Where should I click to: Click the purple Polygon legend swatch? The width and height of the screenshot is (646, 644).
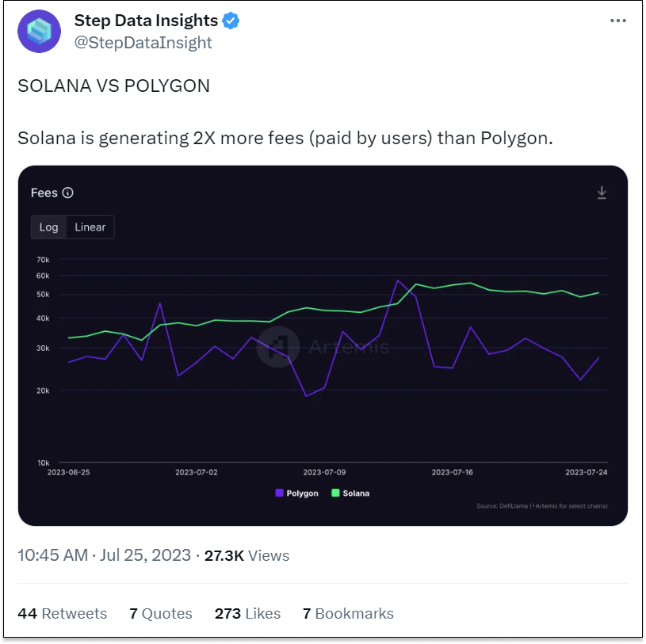(x=279, y=493)
